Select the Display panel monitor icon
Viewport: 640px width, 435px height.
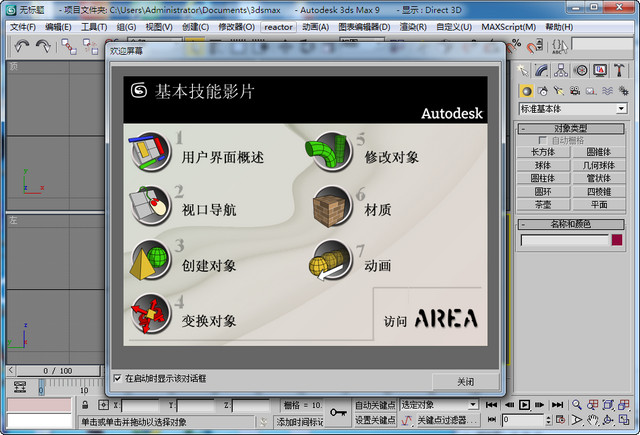[599, 70]
